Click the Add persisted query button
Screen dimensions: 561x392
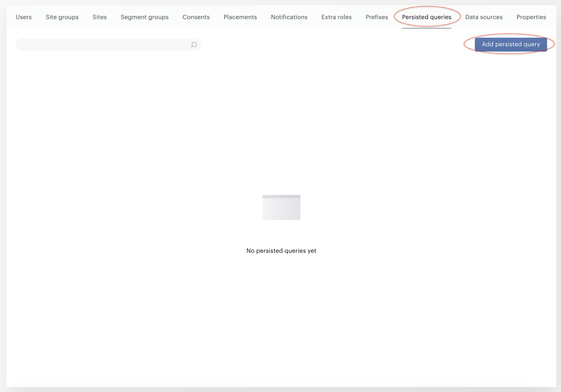click(x=511, y=44)
